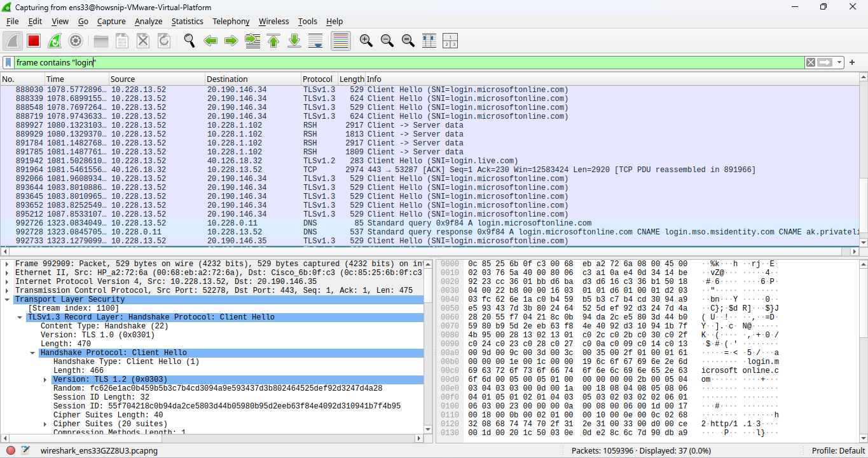Jump to the first packet

273,41
